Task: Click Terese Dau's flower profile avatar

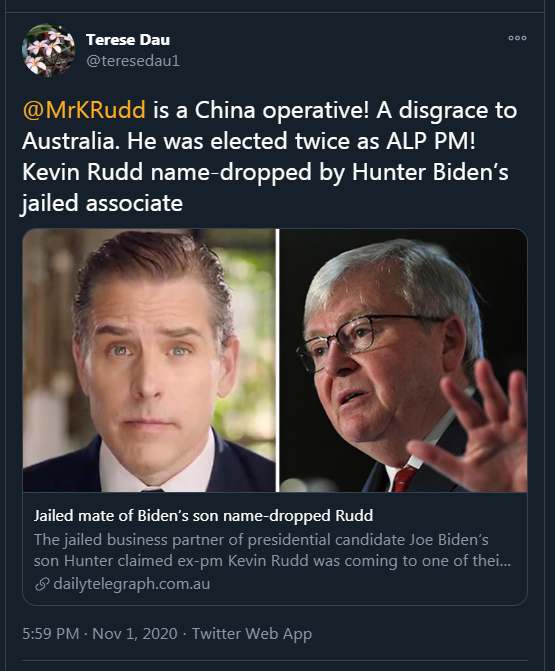Action: (48, 50)
